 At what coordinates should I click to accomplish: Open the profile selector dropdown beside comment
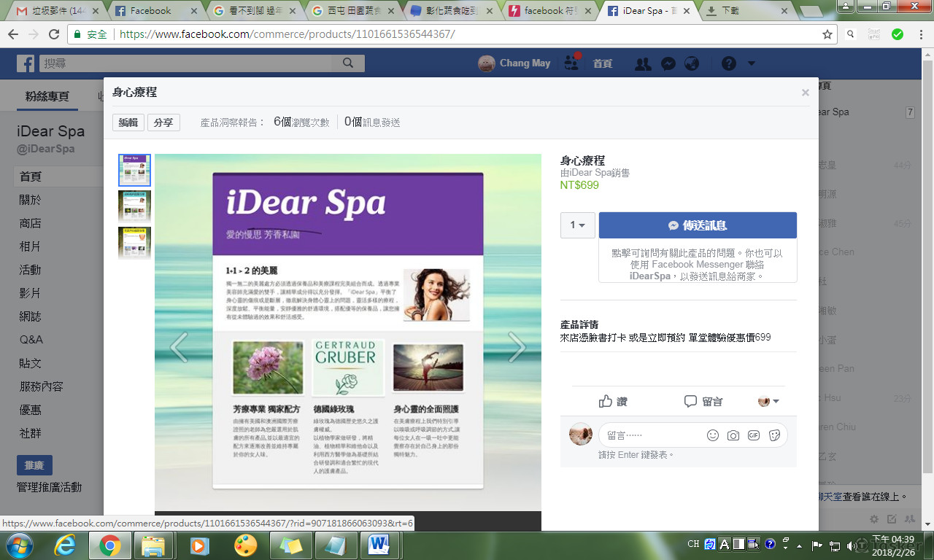pos(769,401)
